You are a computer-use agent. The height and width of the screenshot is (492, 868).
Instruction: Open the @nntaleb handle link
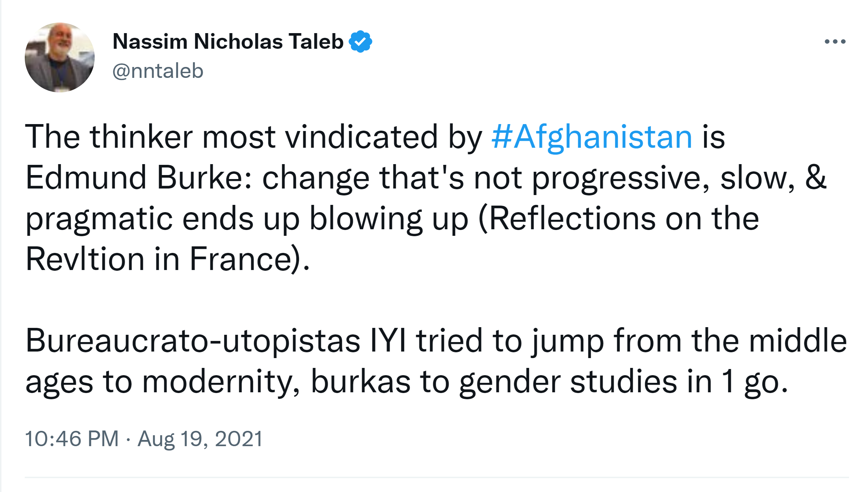tap(158, 71)
